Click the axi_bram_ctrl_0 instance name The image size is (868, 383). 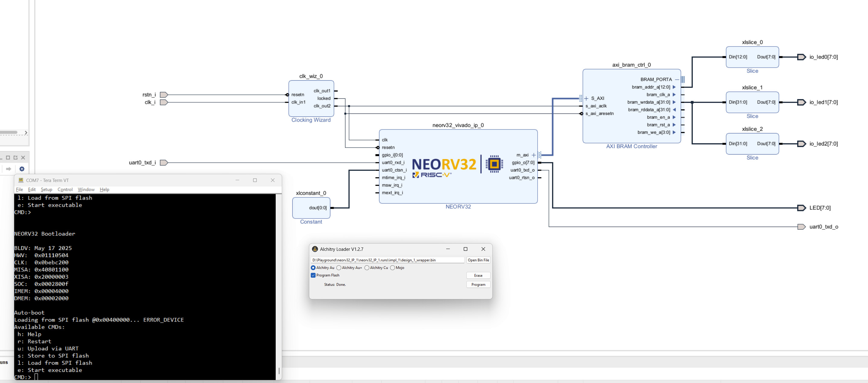[631, 65]
